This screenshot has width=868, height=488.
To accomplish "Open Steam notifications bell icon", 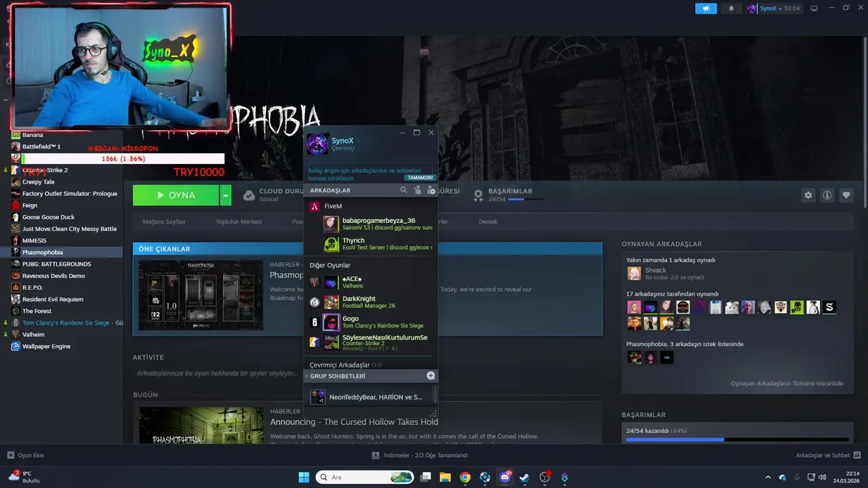I will (x=731, y=9).
